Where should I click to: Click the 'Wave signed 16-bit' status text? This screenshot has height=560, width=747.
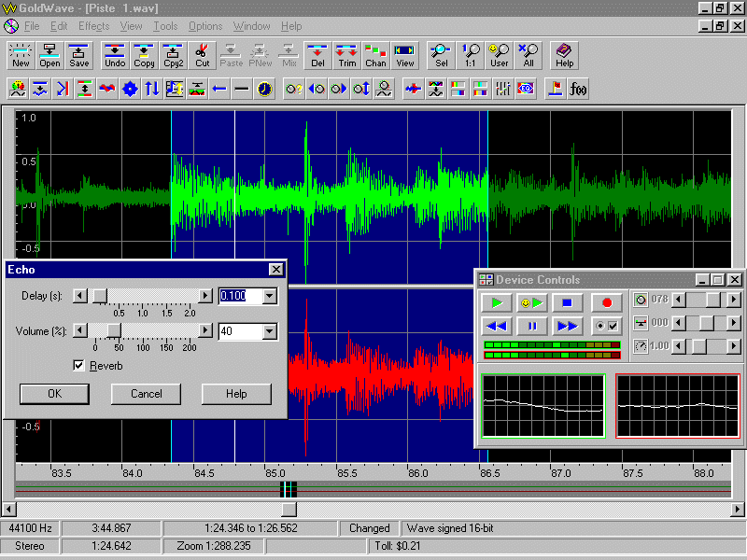click(x=450, y=528)
